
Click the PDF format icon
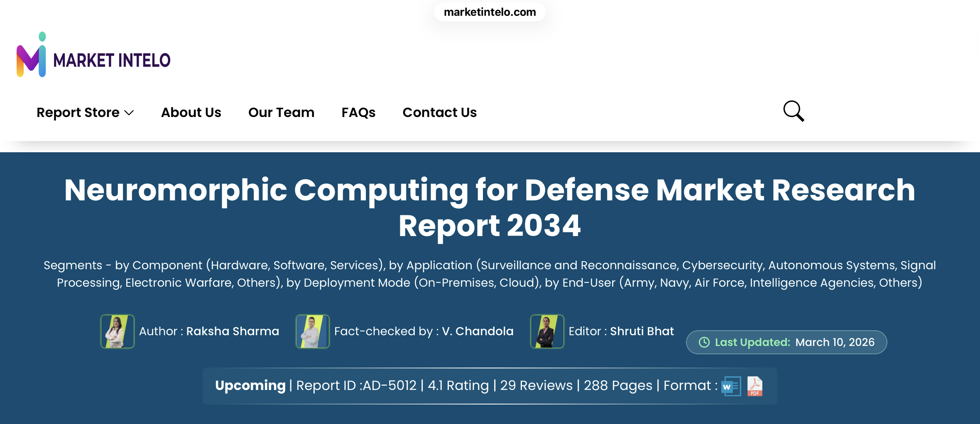755,386
